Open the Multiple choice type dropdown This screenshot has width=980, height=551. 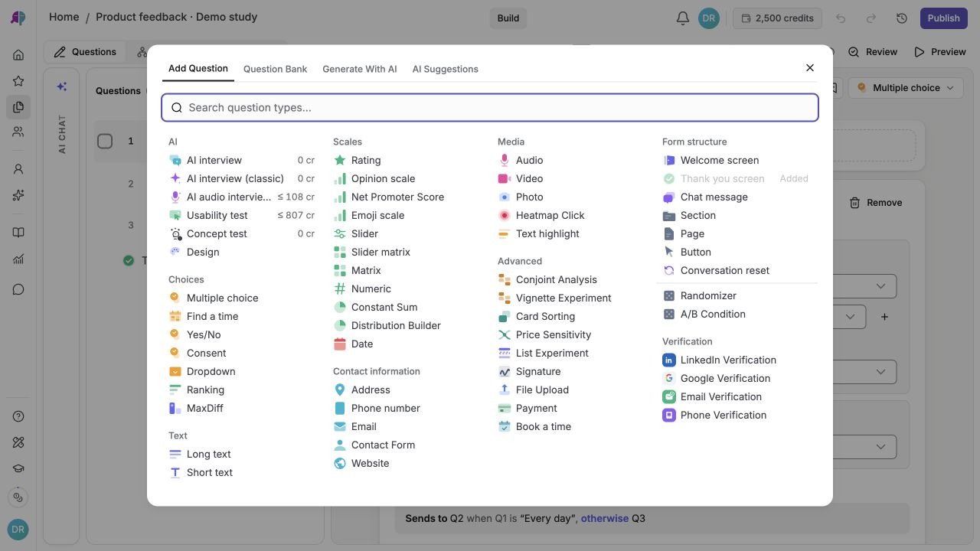click(906, 88)
